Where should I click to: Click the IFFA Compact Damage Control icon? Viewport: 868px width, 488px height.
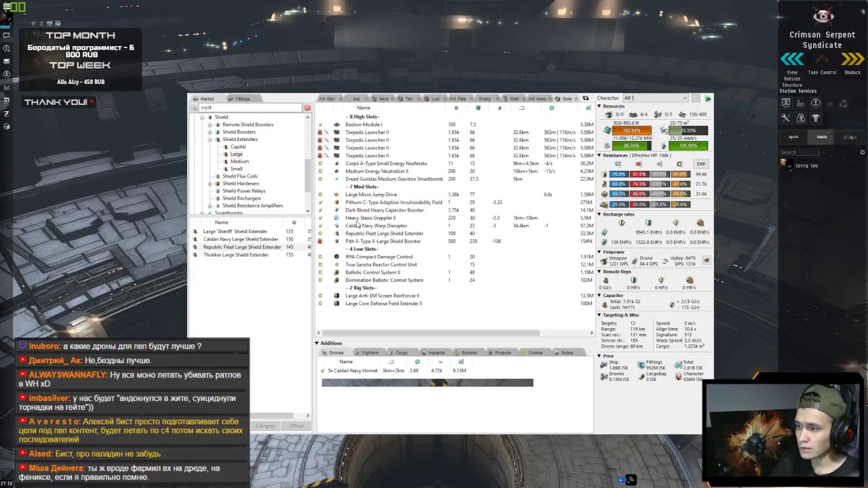point(337,257)
